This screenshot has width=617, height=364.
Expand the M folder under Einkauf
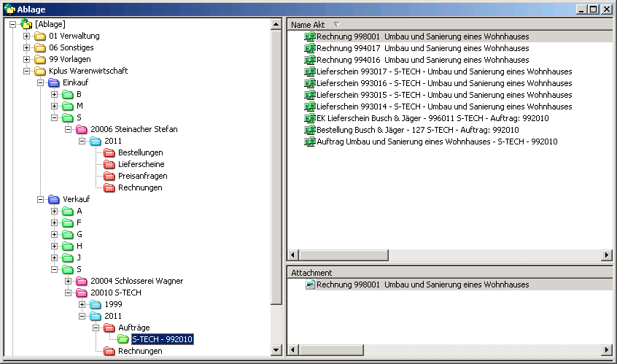point(54,107)
